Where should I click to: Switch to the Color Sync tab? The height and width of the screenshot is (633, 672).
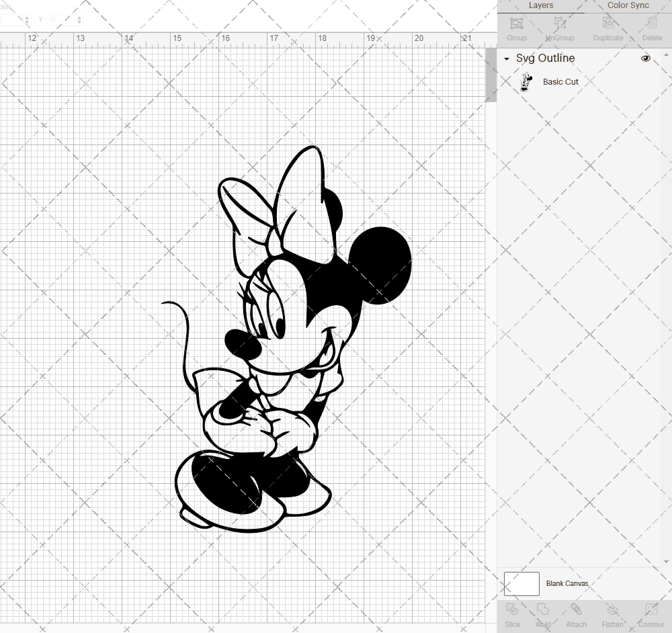pos(628,5)
